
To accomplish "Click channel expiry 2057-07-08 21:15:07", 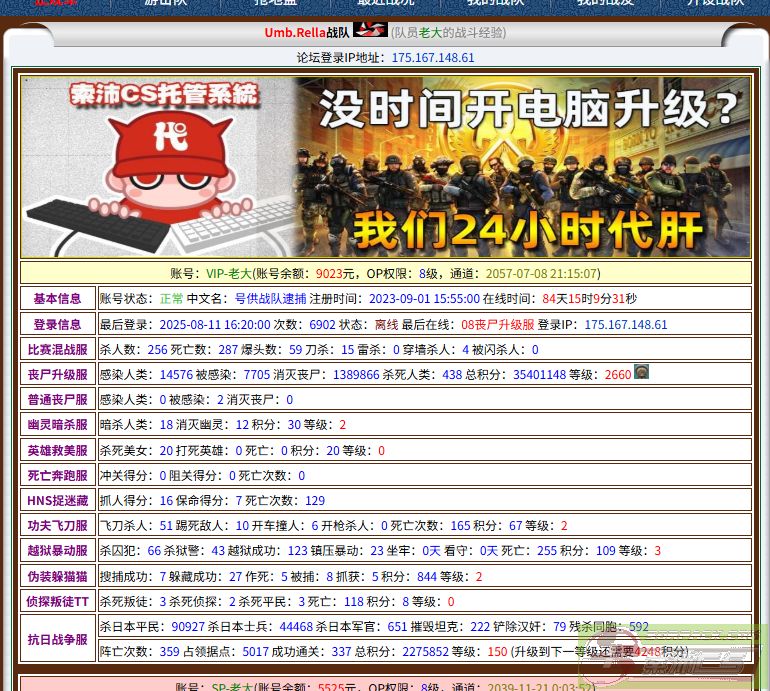I will coord(541,274).
